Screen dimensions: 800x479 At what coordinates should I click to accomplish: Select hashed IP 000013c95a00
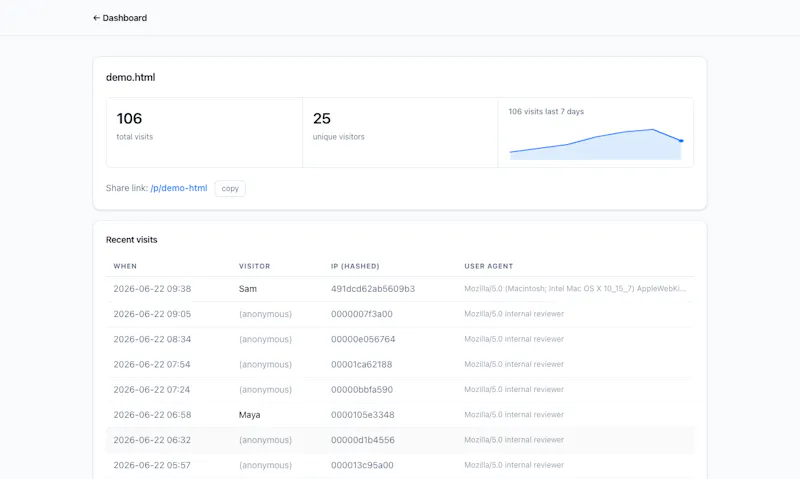(x=362, y=465)
